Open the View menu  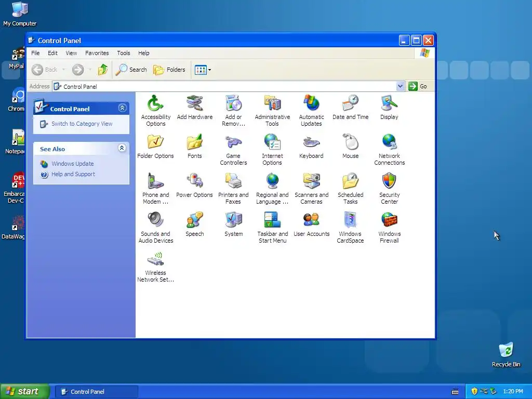coord(71,53)
